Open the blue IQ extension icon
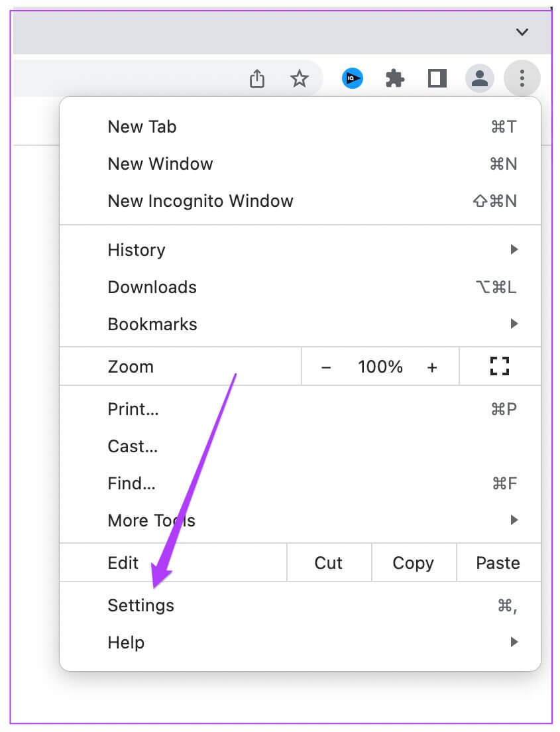This screenshot has height=732, width=560. (x=353, y=79)
